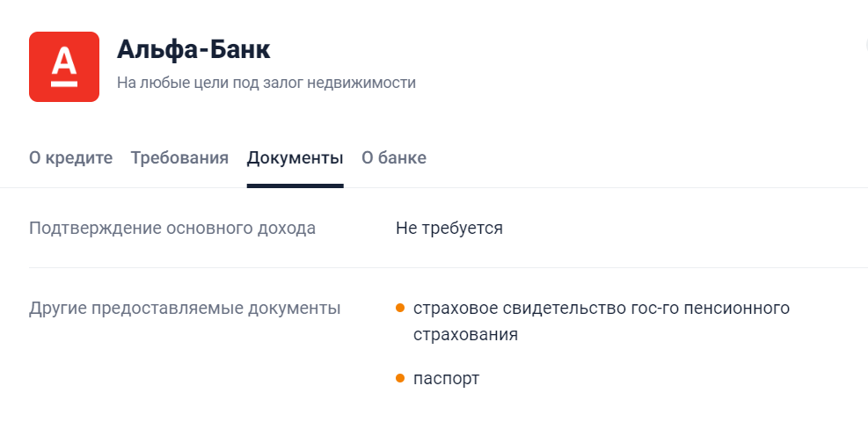The width and height of the screenshot is (868, 444).
Task: Select the Подтверждение основного дохода label
Action: pyautogui.click(x=172, y=229)
